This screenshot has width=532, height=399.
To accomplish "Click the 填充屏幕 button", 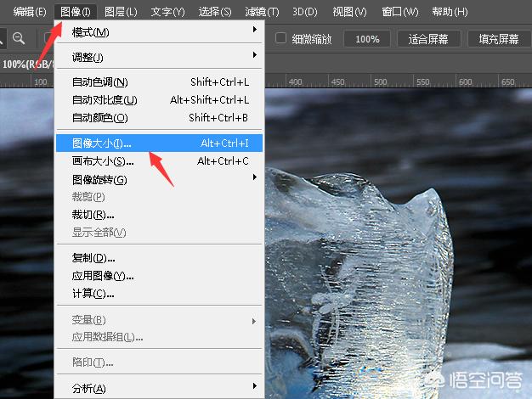I will coord(498,39).
